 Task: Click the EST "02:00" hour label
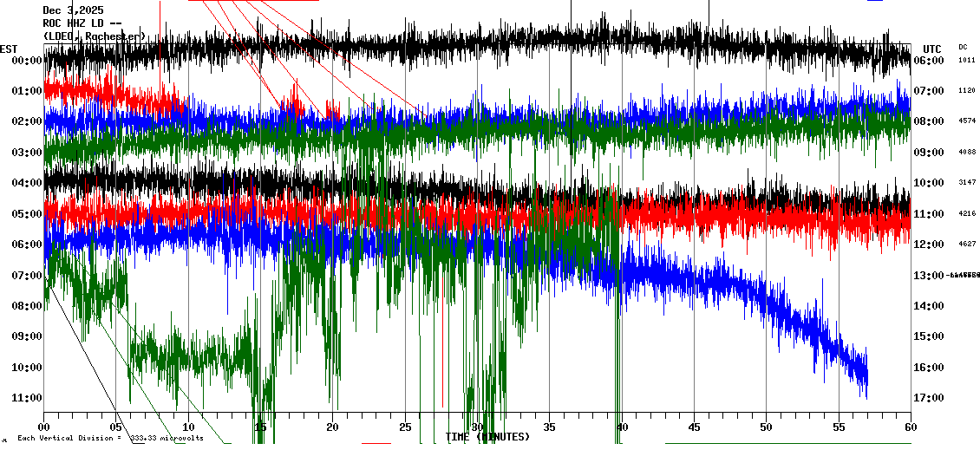click(26, 121)
